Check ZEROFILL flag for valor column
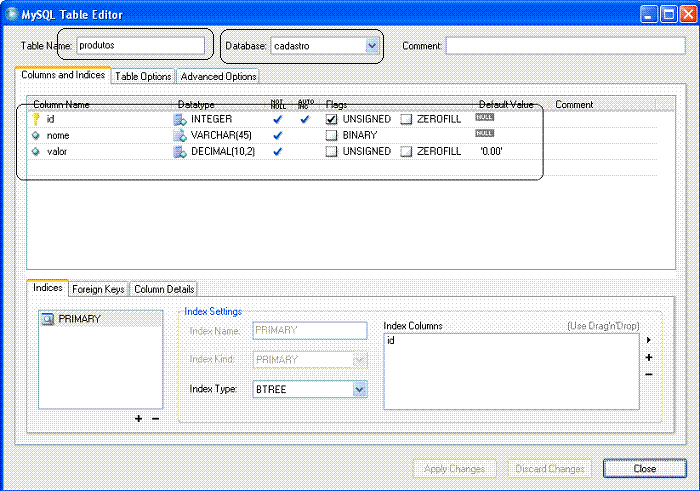The width and height of the screenshot is (700, 491). coord(406,151)
